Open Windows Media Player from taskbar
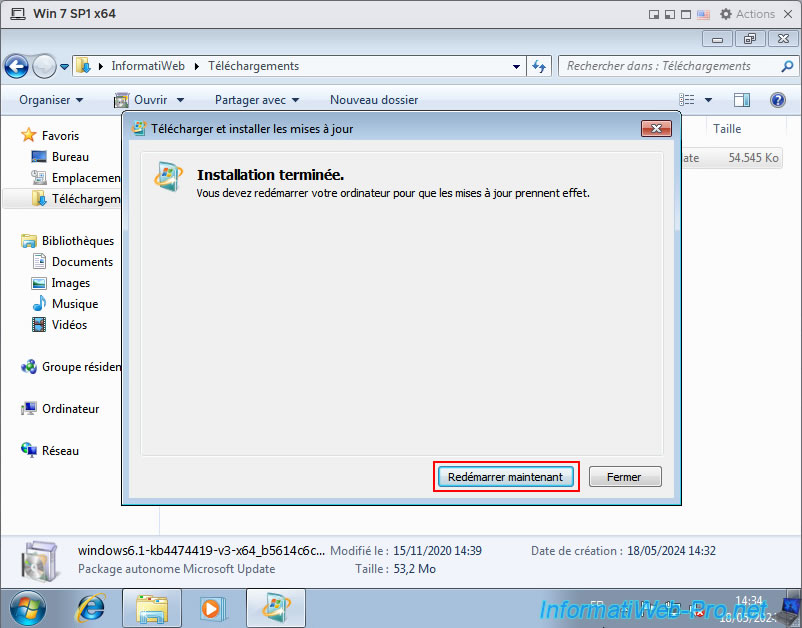 pos(211,607)
